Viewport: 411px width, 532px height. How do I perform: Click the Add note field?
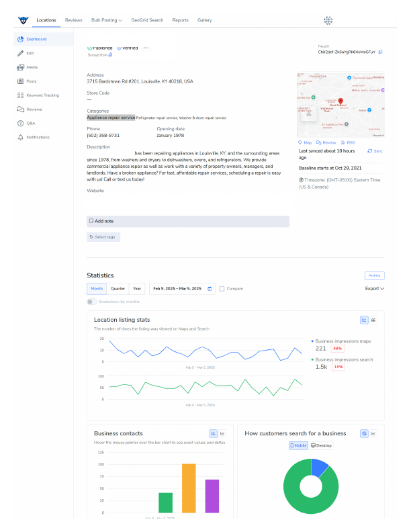point(188,221)
